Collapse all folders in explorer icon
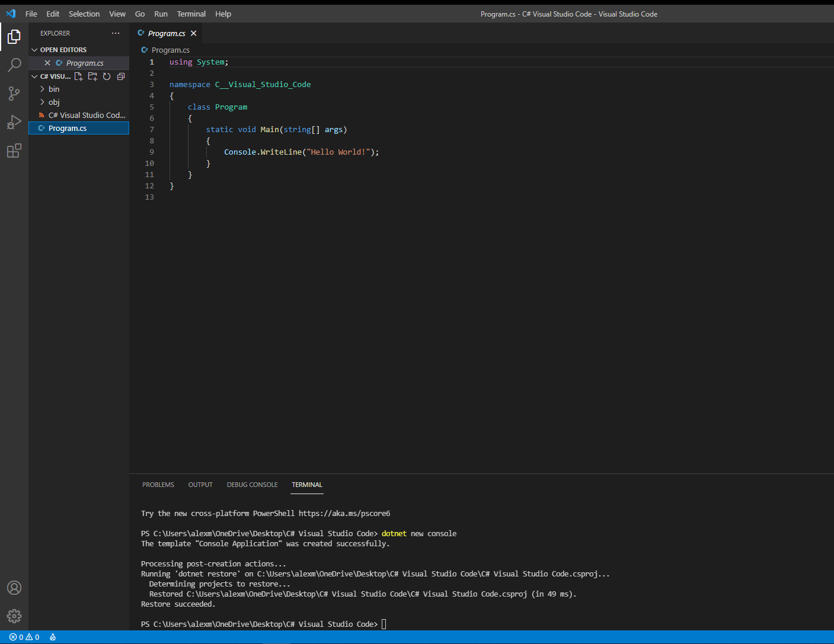 click(x=121, y=76)
